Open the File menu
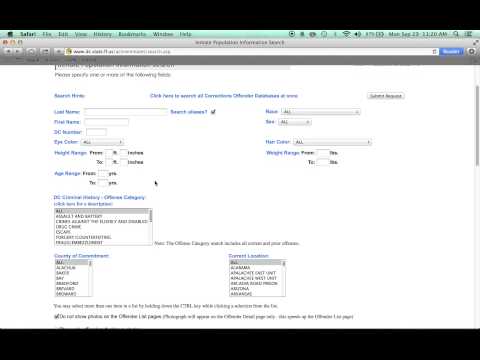Viewport: 480px width, 360px height. point(47,34)
